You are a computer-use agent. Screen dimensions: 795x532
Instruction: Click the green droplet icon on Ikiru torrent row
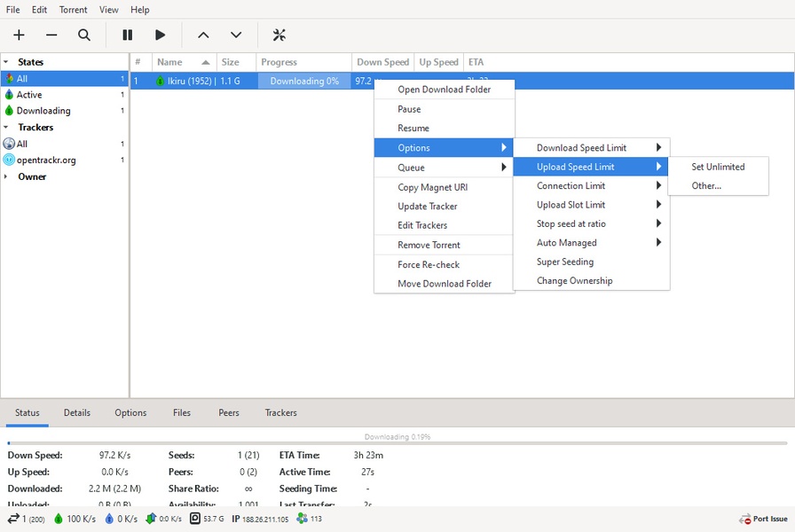161,81
